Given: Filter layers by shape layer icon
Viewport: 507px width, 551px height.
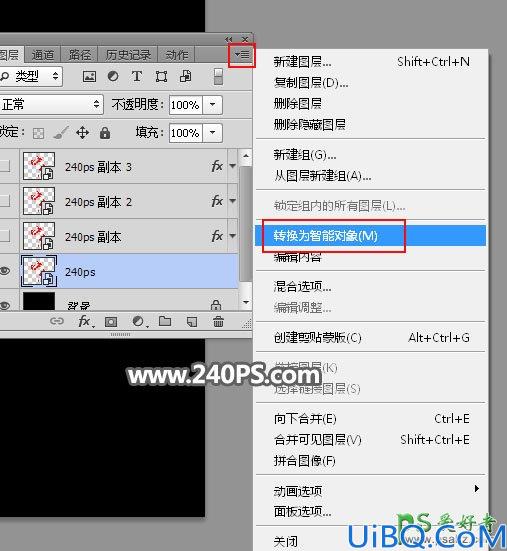Looking at the screenshot, I should [x=161, y=76].
